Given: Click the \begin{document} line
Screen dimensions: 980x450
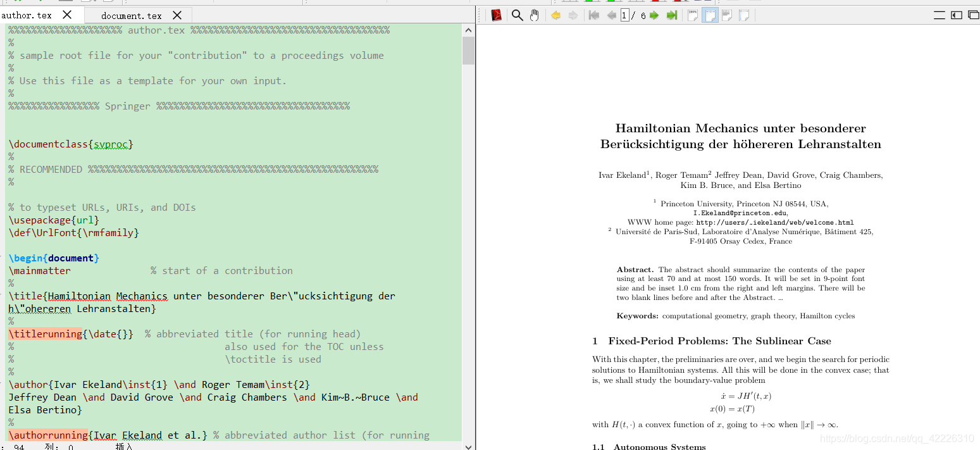Looking at the screenshot, I should tap(54, 258).
